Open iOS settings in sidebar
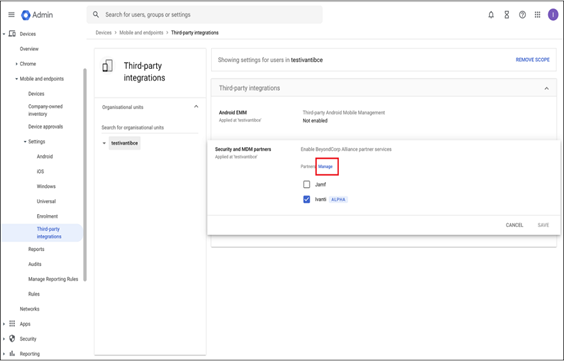The height and width of the screenshot is (361, 564). tap(40, 172)
